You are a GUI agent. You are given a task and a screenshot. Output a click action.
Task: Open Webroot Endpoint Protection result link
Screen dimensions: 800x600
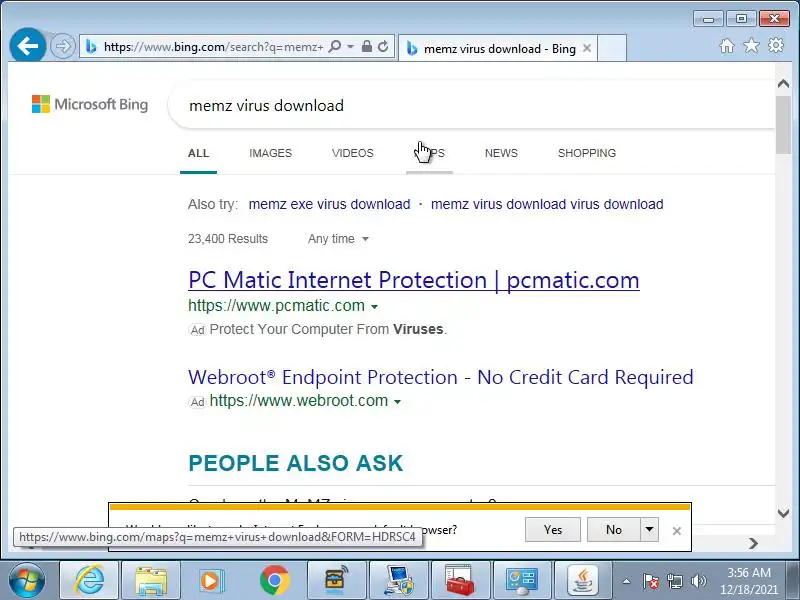point(441,377)
